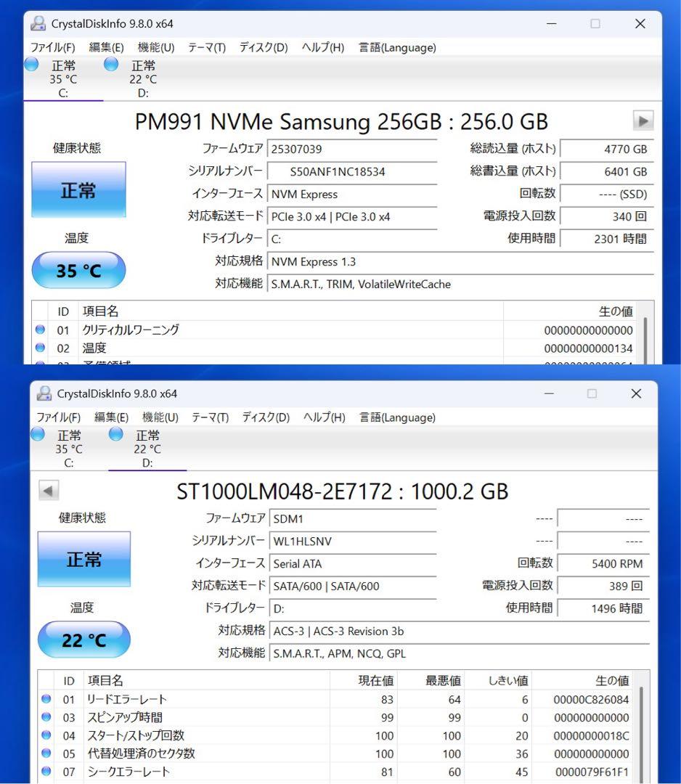Screen dimensions: 681x784
Task: Click standard field ACS-3 Revision 3b
Action: 460,631
